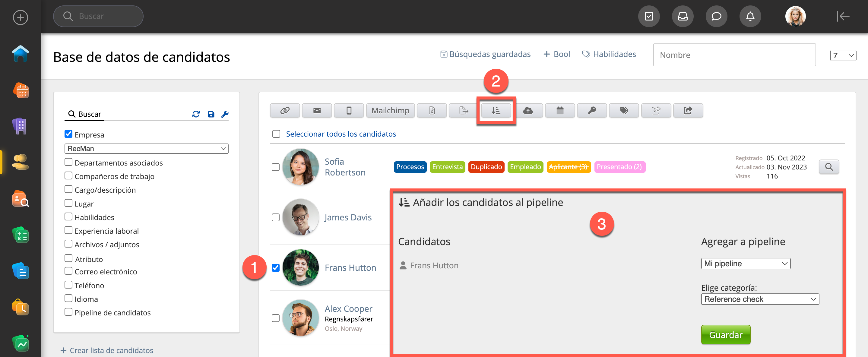Click the save search floppy icon
Viewport: 868px width, 357px height.
(x=211, y=114)
